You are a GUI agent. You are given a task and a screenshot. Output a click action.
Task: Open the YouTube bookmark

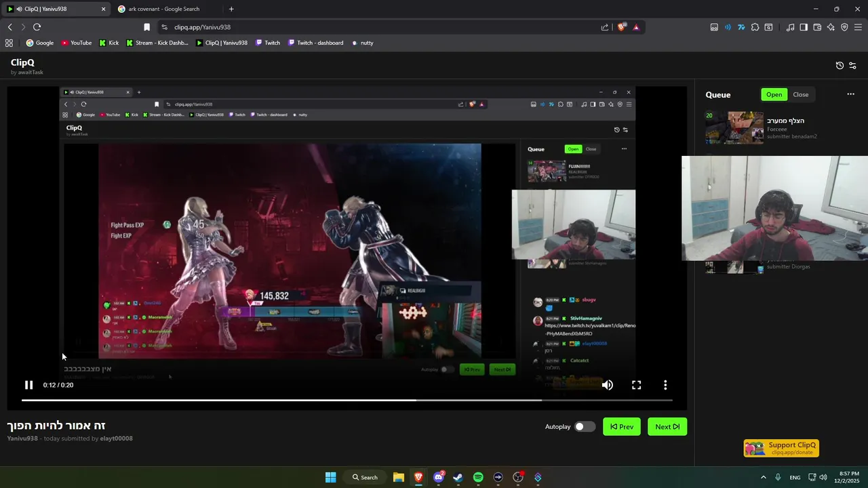click(x=77, y=43)
